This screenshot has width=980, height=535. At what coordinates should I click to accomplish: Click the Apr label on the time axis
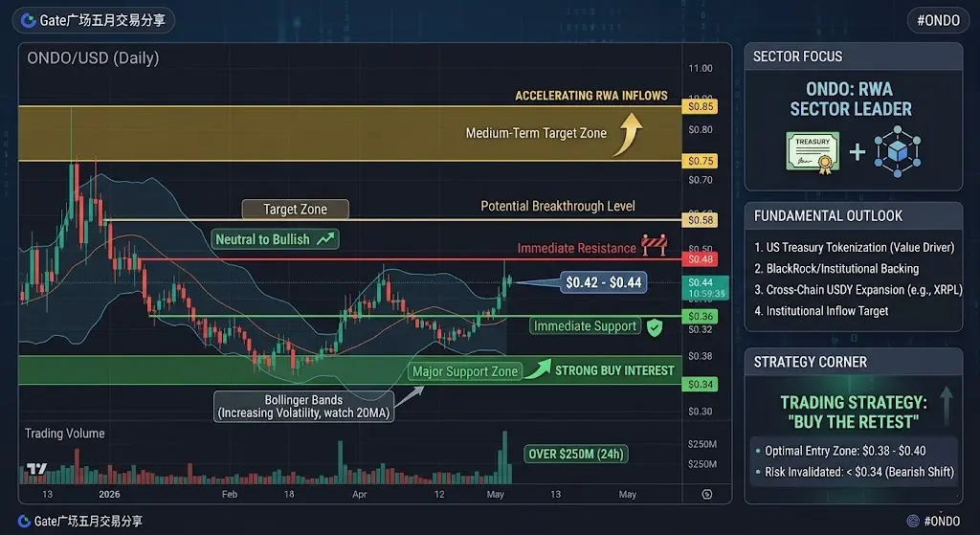pyautogui.click(x=360, y=495)
